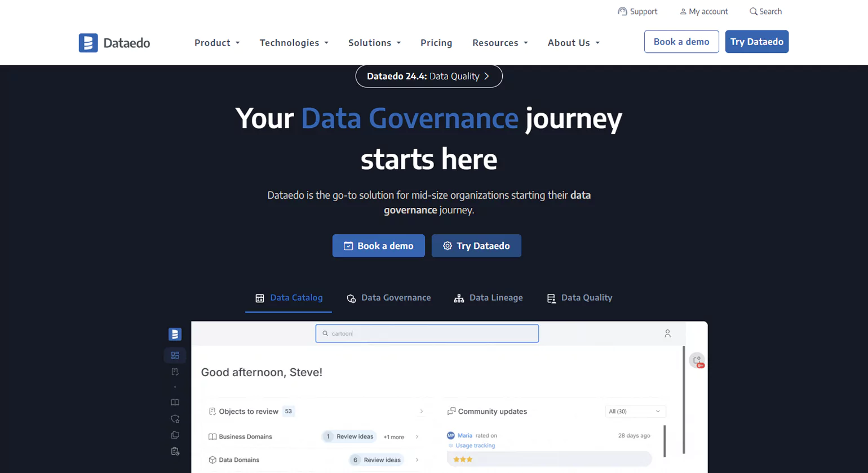
Task: Click the user profile icon in the dashboard
Action: [668, 333]
